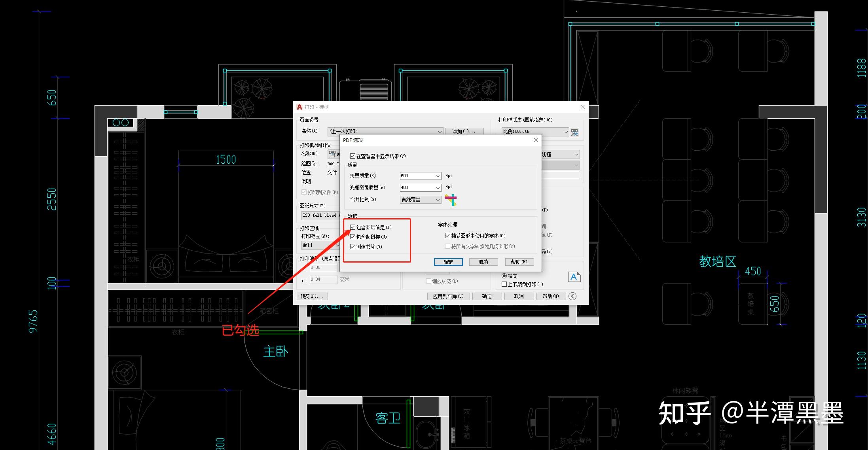Open the plot style table editor icon beside 比例100.ctb

(574, 132)
